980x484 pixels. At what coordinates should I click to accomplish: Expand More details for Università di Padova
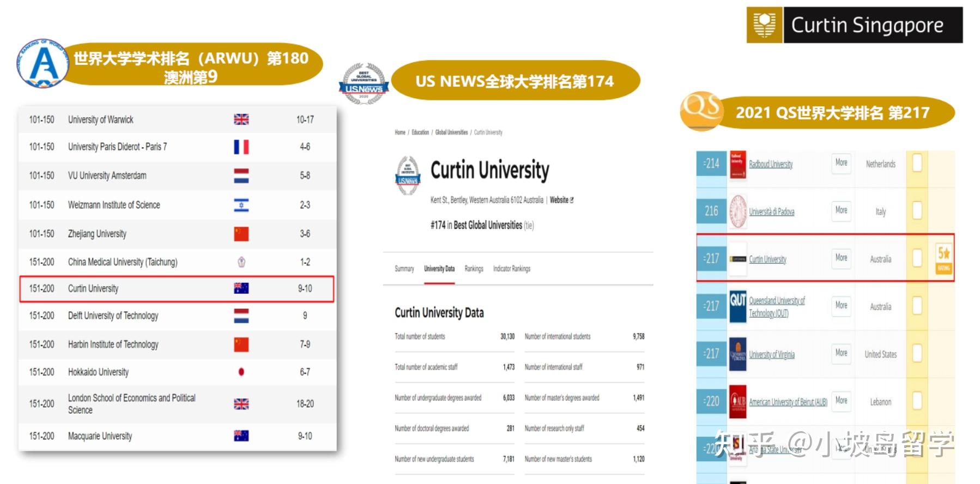[x=841, y=210]
